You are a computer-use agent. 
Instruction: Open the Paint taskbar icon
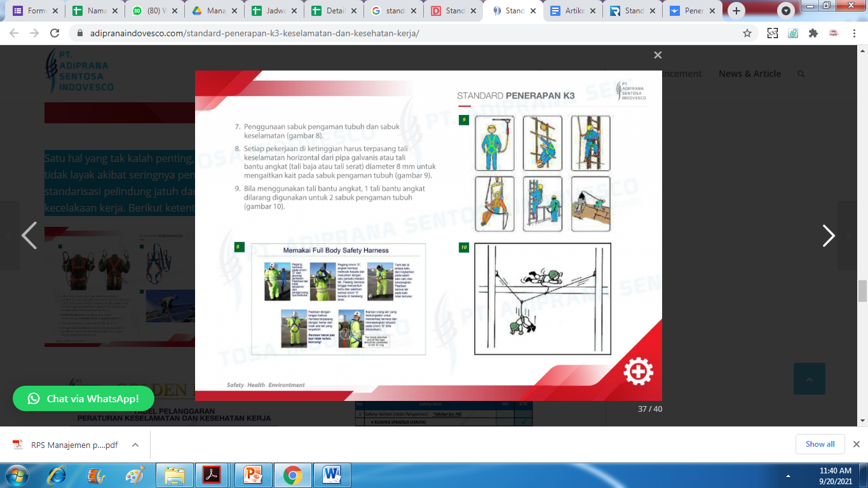(x=135, y=475)
